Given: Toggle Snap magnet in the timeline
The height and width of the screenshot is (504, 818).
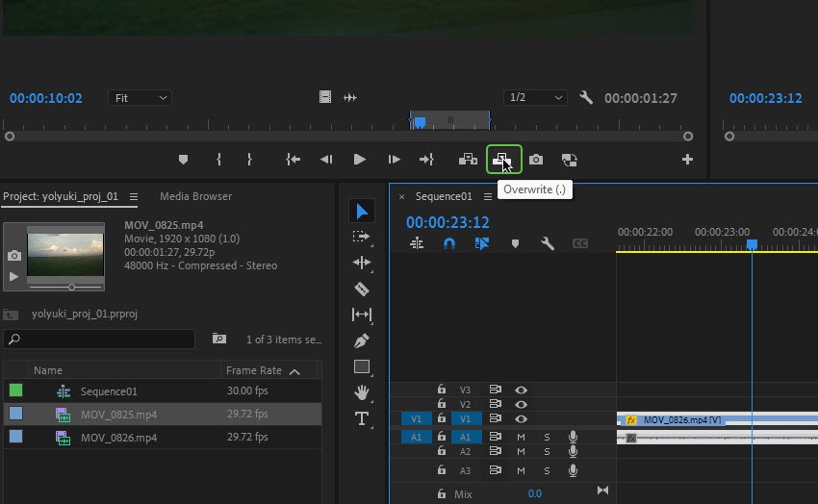Looking at the screenshot, I should tap(448, 244).
